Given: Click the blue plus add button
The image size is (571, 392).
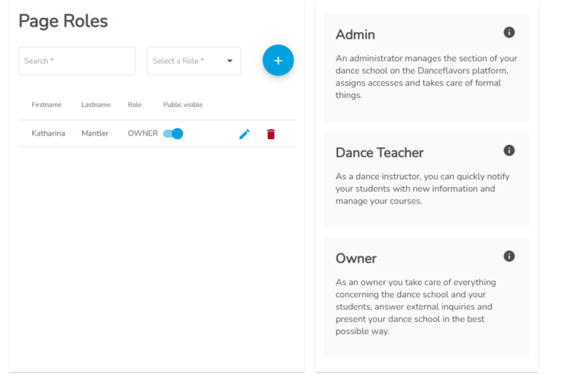Looking at the screenshot, I should tap(278, 60).
